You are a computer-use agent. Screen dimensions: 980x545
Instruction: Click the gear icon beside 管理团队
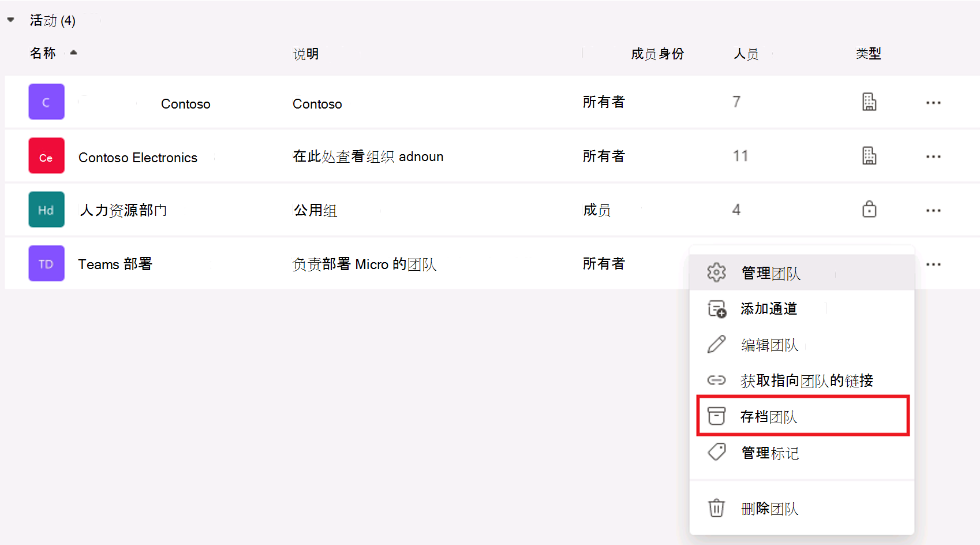[x=716, y=272]
